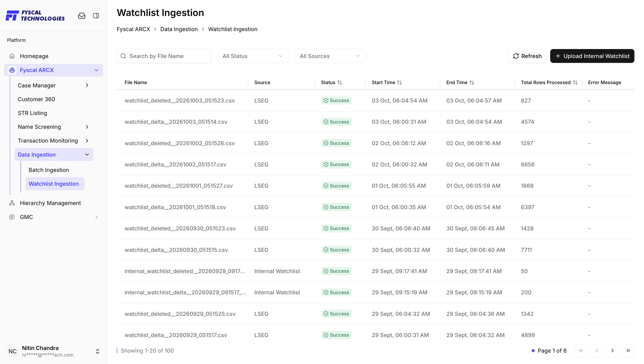Jump to first page double arrow
This screenshot has width=644, height=364.
coord(581,351)
